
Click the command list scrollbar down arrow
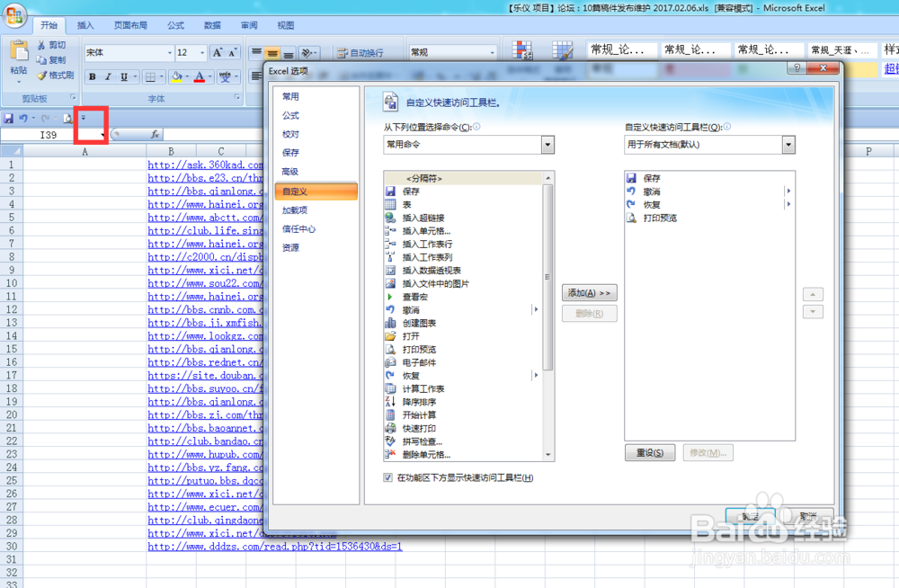point(548,455)
